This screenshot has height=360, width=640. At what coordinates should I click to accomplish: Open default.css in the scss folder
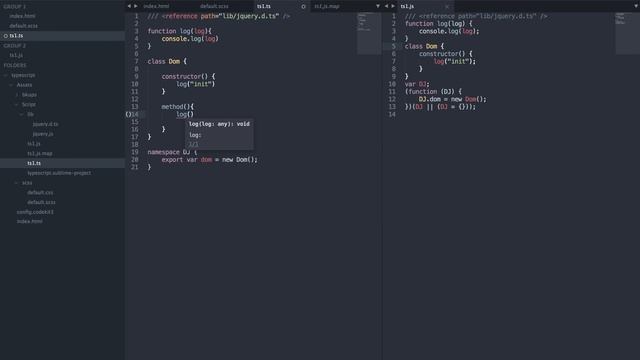click(40, 192)
